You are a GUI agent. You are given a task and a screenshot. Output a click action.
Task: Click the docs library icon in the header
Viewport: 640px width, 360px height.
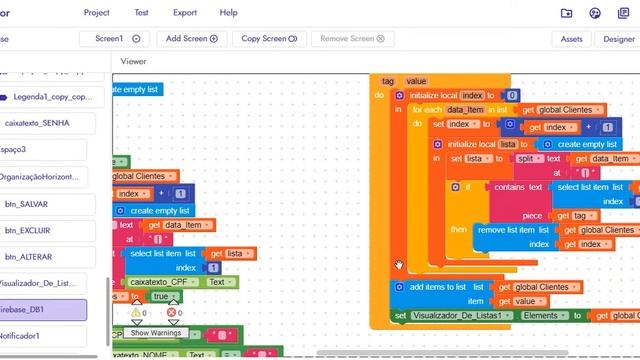623,13
